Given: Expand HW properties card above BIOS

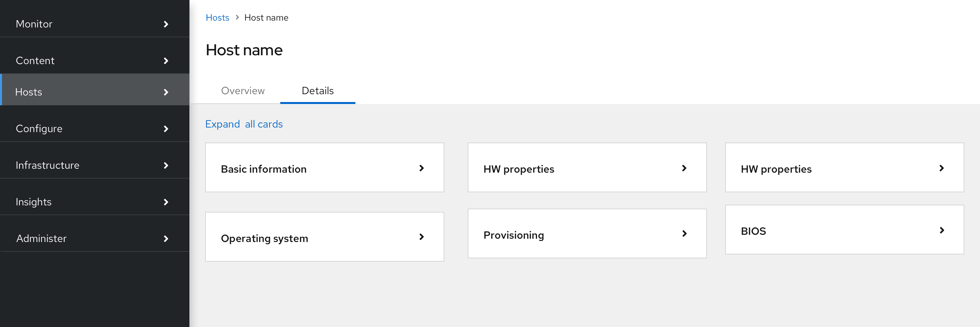Looking at the screenshot, I should click(x=941, y=168).
